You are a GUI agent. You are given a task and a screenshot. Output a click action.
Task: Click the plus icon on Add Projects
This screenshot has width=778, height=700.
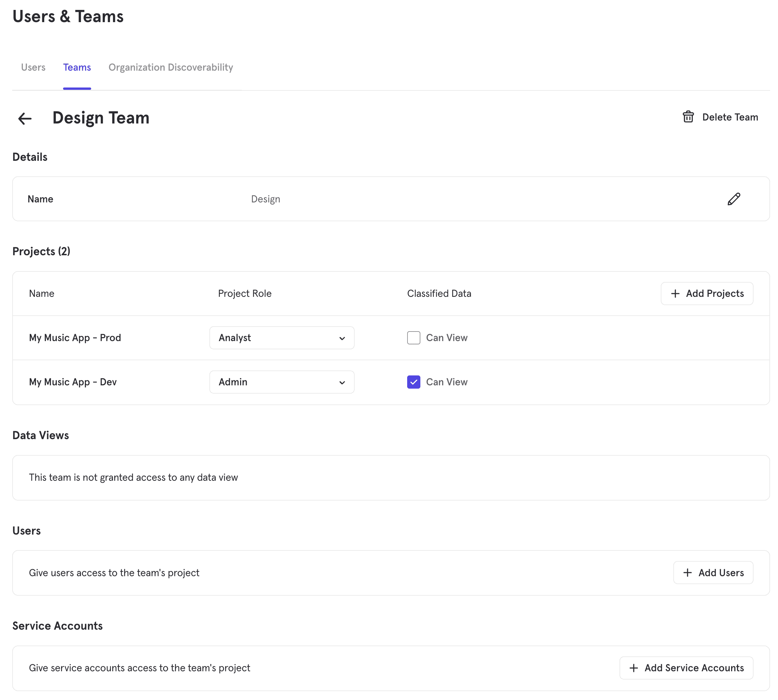[675, 294]
